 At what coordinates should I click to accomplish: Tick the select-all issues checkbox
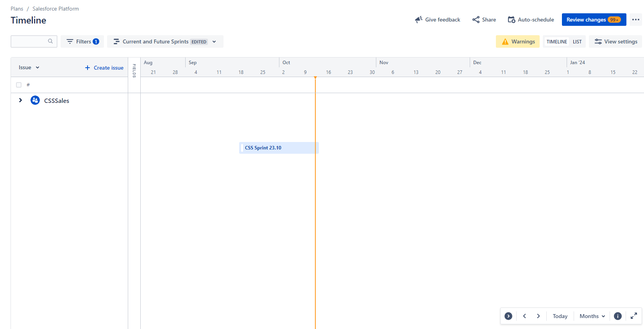[x=19, y=85]
